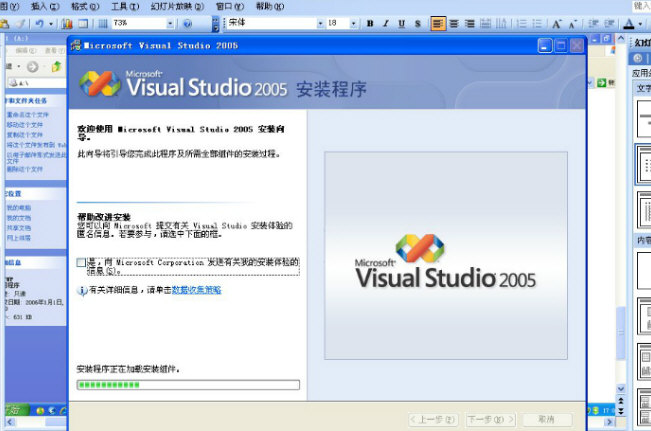Image resolution: width=651 pixels, height=431 pixels.
Task: Click the Decrease Indent icon
Action: point(593,24)
